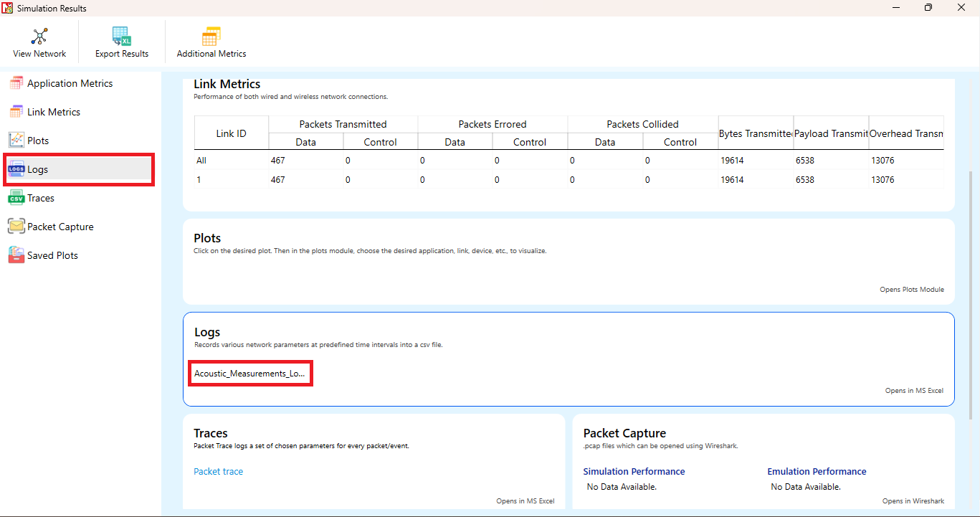Click the Bytes Transmitted column header

pos(756,133)
